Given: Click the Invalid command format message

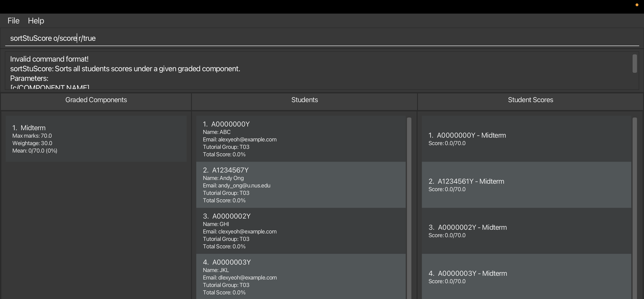Looking at the screenshot, I should pos(49,59).
